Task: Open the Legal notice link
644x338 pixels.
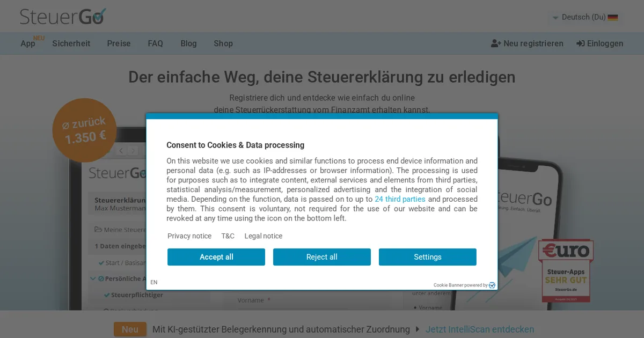Action: click(x=264, y=236)
